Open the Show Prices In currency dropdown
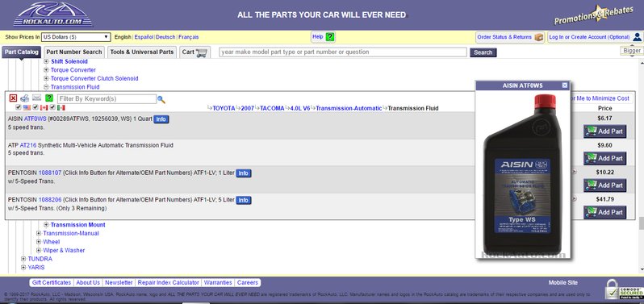 point(76,37)
